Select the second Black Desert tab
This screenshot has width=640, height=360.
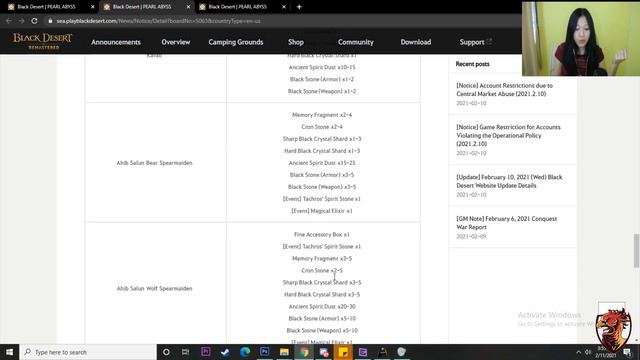click(142, 7)
